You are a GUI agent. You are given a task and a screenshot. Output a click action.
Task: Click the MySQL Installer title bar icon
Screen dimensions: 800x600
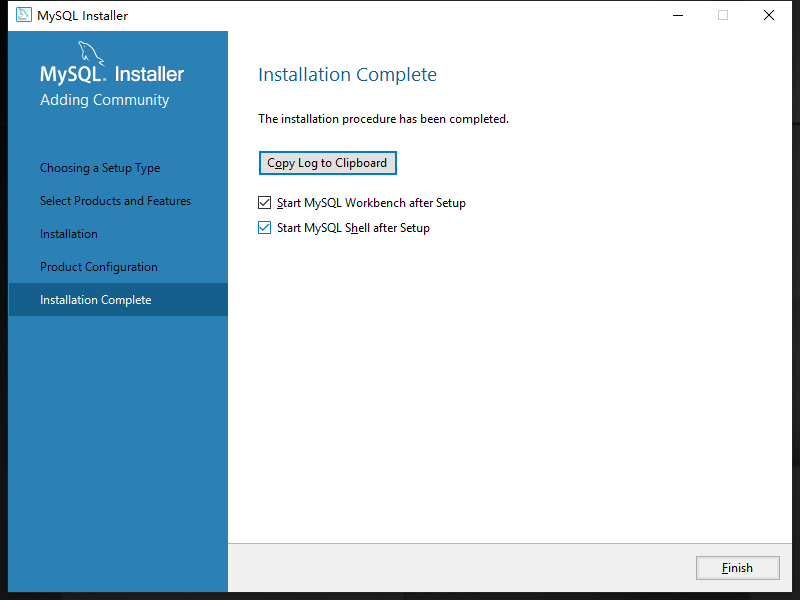[23, 15]
